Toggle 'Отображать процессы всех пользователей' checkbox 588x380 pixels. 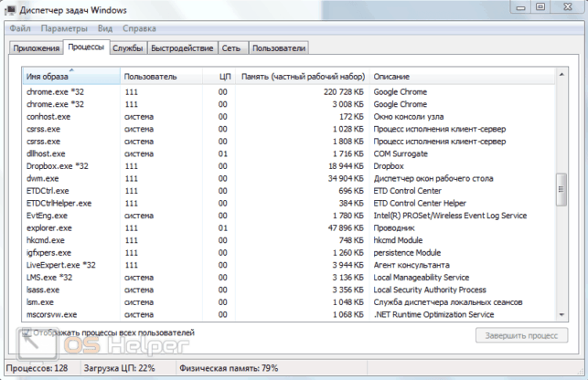27,332
